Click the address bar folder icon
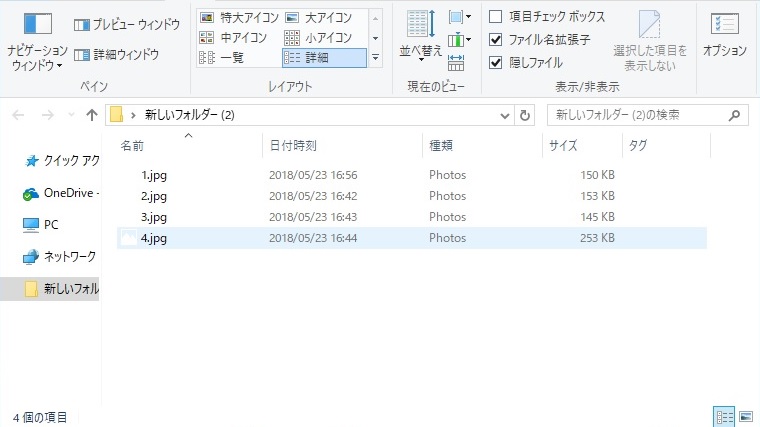 tap(116, 115)
